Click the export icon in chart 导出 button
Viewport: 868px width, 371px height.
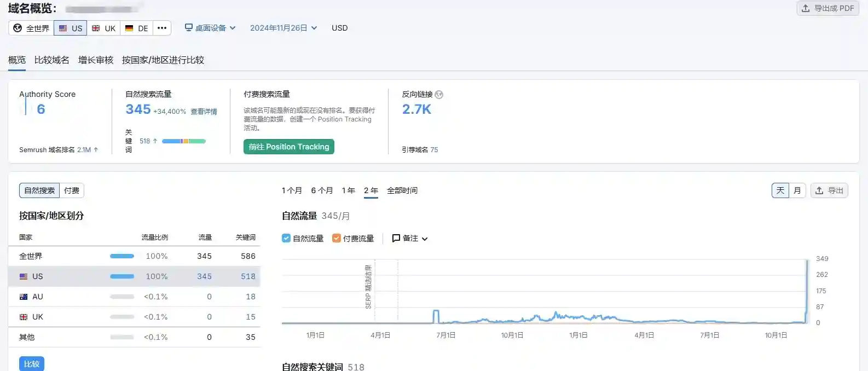[x=819, y=190]
